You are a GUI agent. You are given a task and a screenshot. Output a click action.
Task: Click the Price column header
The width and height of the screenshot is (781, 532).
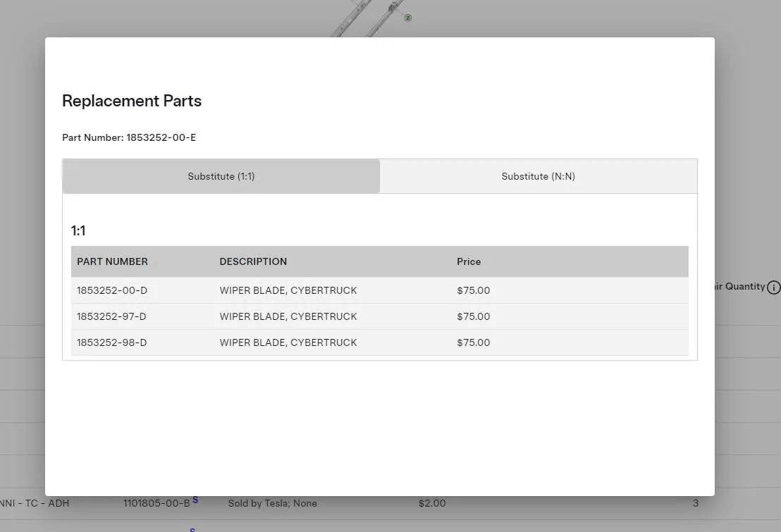point(469,261)
